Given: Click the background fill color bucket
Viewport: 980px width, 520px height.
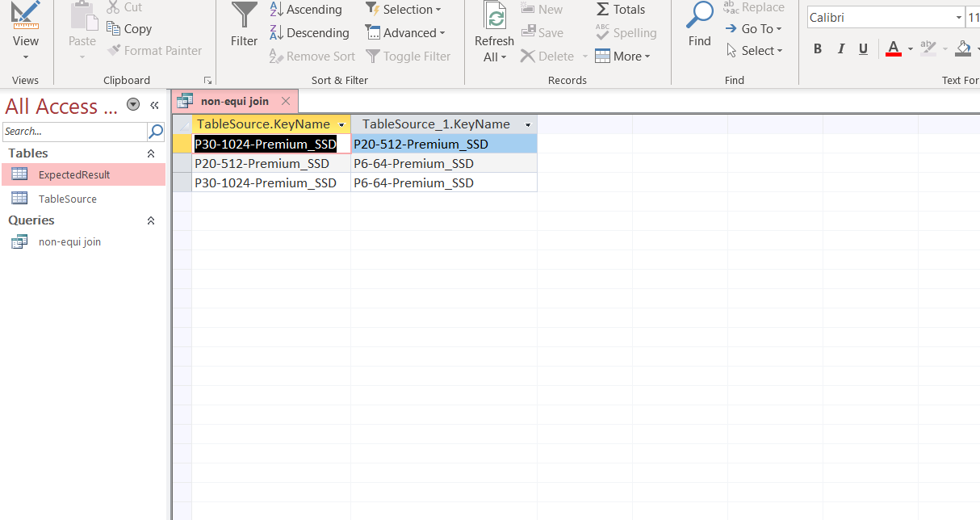Looking at the screenshot, I should point(962,49).
